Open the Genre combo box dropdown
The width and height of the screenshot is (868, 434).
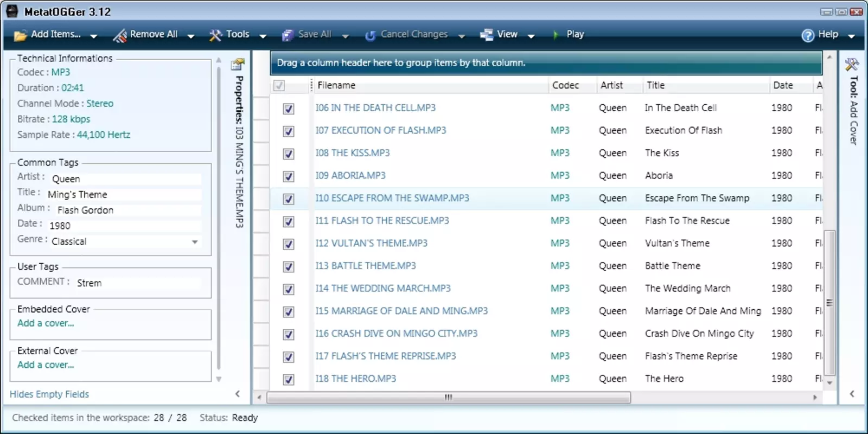point(195,242)
